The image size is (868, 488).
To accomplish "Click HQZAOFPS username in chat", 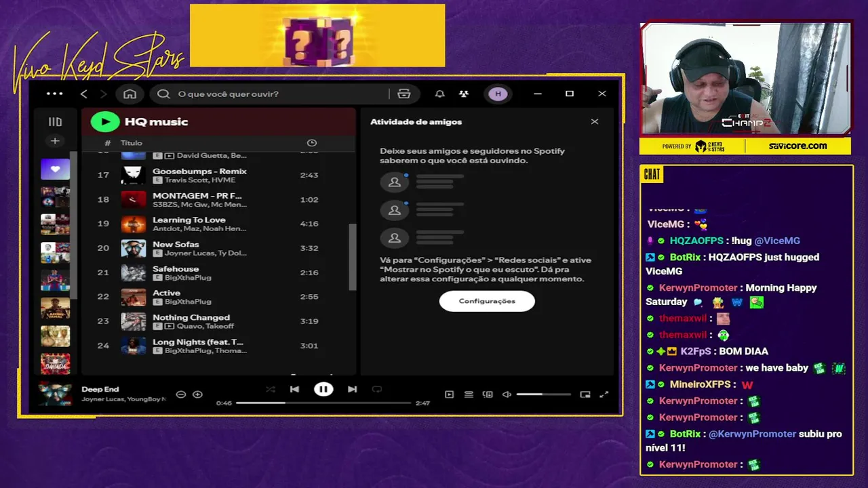I will pos(696,241).
